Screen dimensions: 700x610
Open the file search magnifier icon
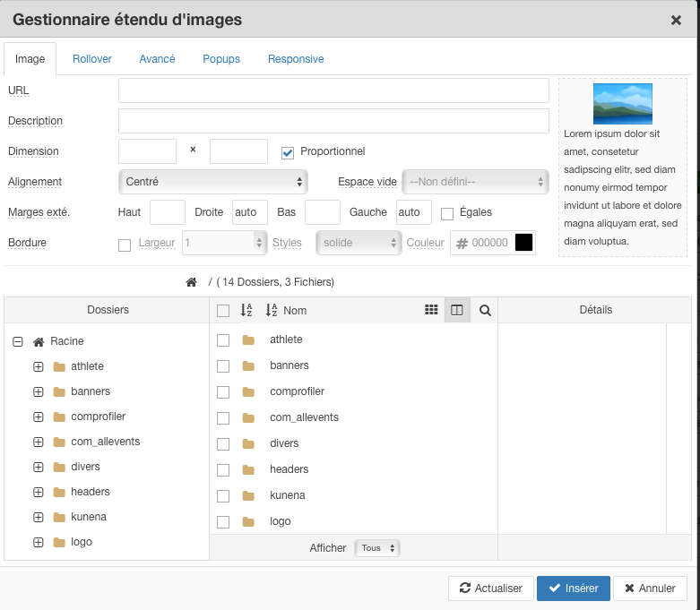pos(485,310)
